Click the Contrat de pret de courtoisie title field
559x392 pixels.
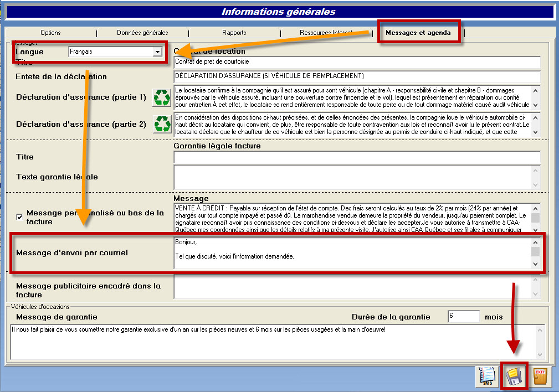pos(357,62)
